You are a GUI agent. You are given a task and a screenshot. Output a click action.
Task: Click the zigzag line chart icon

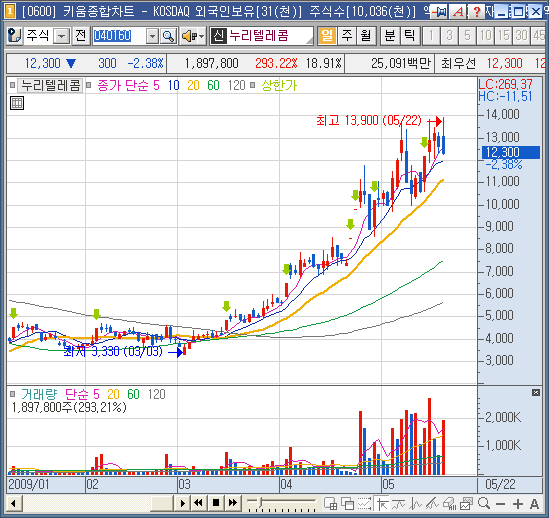coord(415,504)
